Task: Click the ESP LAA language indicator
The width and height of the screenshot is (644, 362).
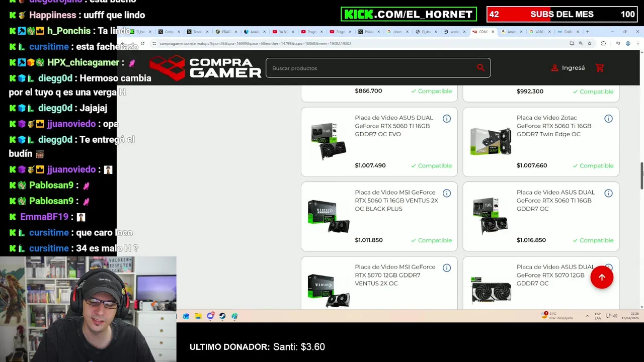Action: [598, 316]
